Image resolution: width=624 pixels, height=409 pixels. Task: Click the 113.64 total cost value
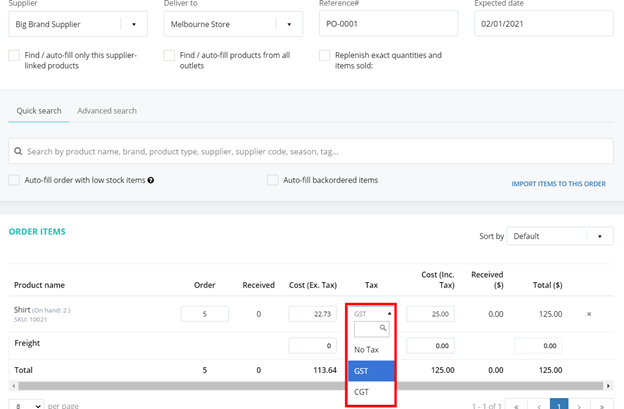click(x=325, y=370)
